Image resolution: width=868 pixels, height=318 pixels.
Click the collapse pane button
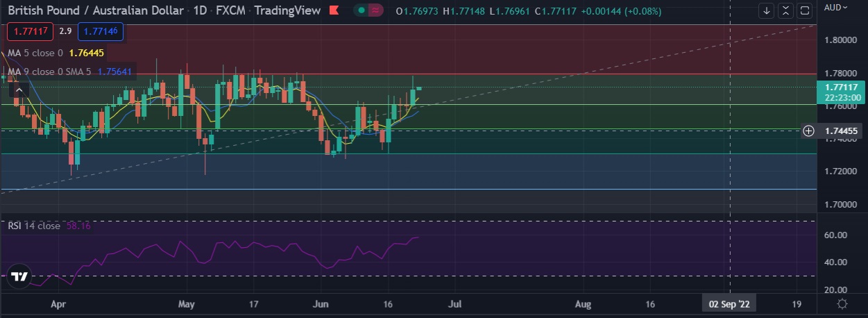pyautogui.click(x=785, y=10)
